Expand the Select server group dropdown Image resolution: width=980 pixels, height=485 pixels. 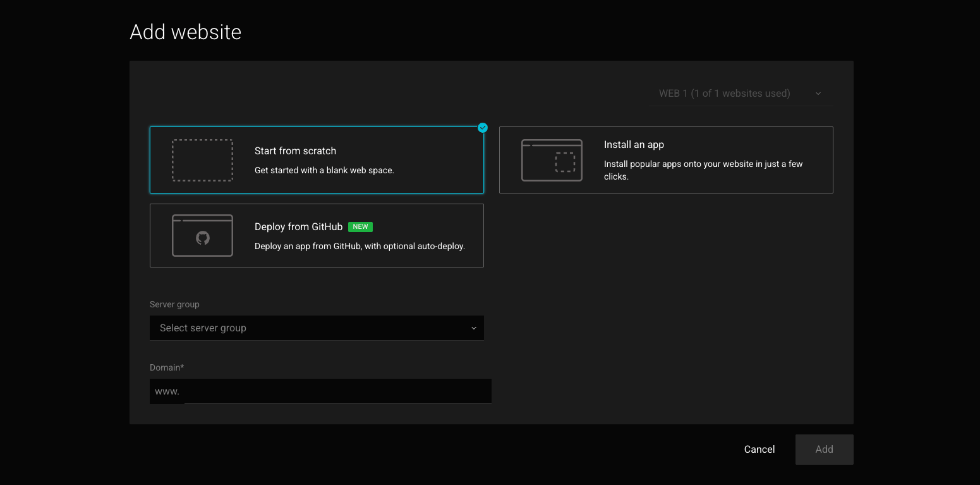(x=317, y=328)
